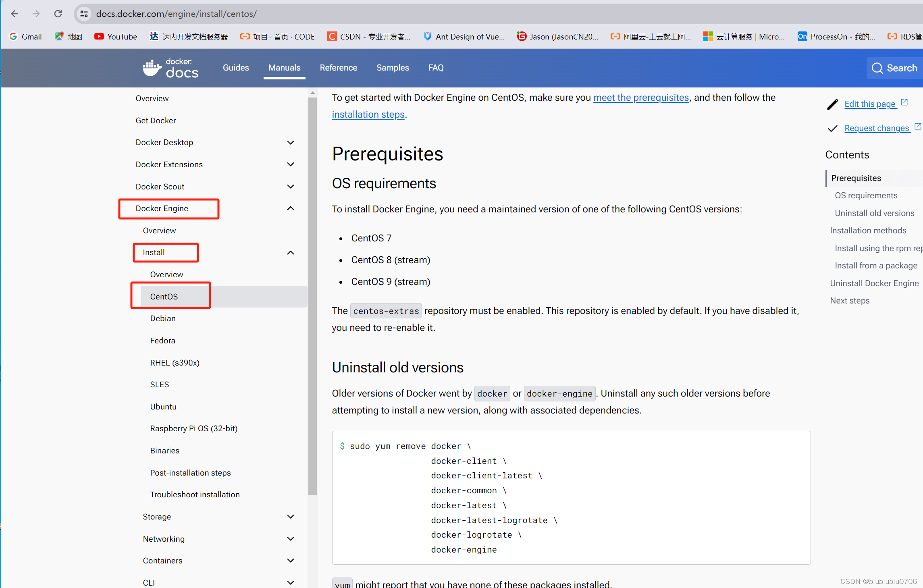Open topmost Overview item in sidebar
This screenshot has width=923, height=588.
[x=152, y=98]
